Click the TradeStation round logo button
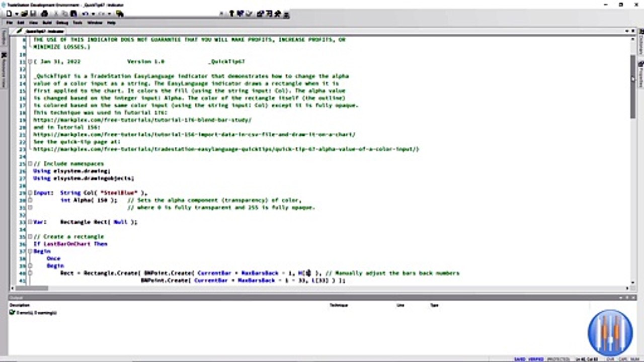 pos(610,333)
